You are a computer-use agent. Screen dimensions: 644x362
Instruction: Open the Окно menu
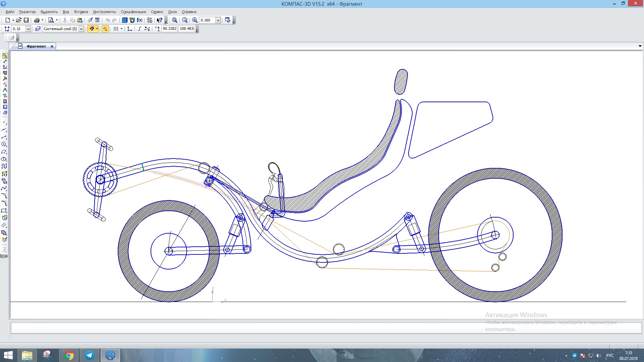tap(172, 12)
